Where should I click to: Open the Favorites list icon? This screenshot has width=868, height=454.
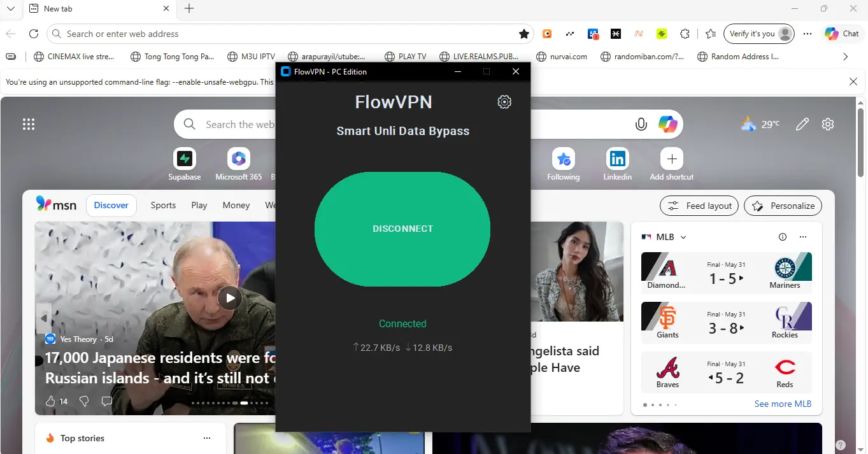pyautogui.click(x=711, y=34)
